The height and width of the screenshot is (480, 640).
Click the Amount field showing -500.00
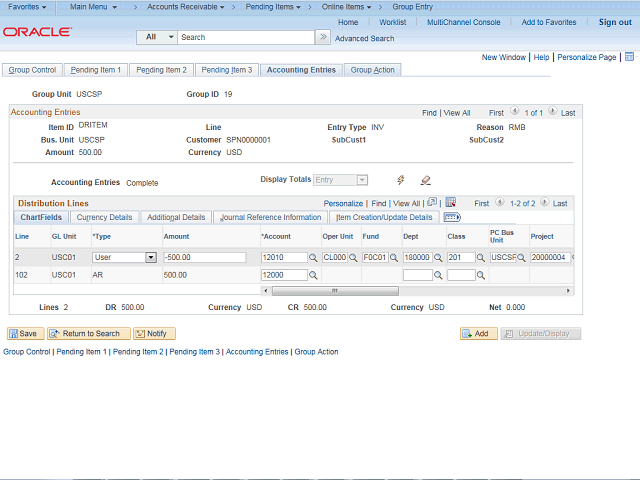204,258
